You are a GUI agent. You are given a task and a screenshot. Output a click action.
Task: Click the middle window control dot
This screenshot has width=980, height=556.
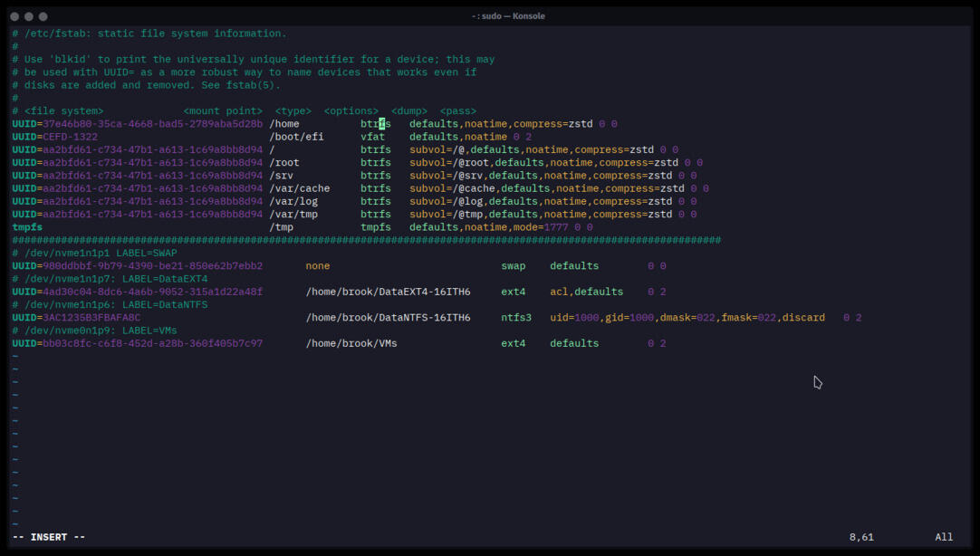click(x=29, y=16)
